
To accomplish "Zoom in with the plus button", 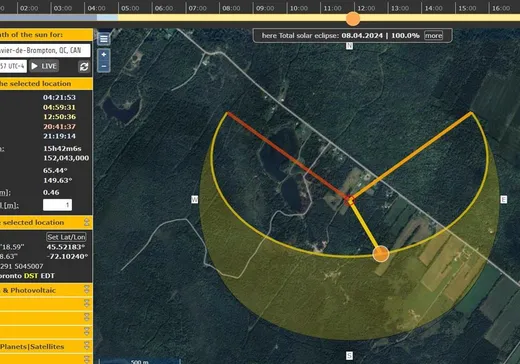I will tap(104, 54).
